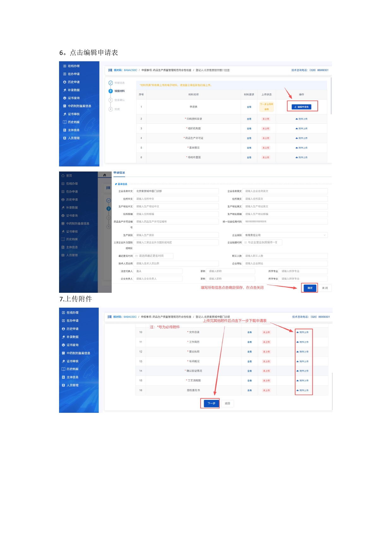Click 查看 link in 基本情况 row
Image resolution: width=392 pixels, height=554 pixels.
[249, 148]
